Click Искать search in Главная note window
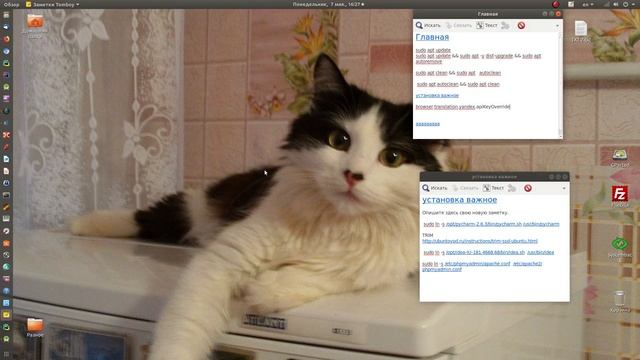640x360 pixels. (x=428, y=25)
